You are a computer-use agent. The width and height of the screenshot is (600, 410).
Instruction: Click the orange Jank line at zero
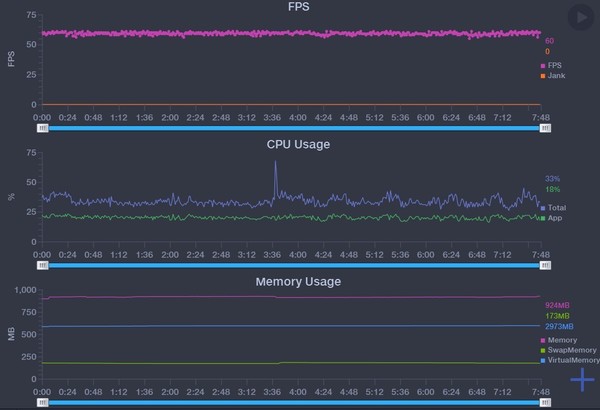pyautogui.click(x=291, y=104)
